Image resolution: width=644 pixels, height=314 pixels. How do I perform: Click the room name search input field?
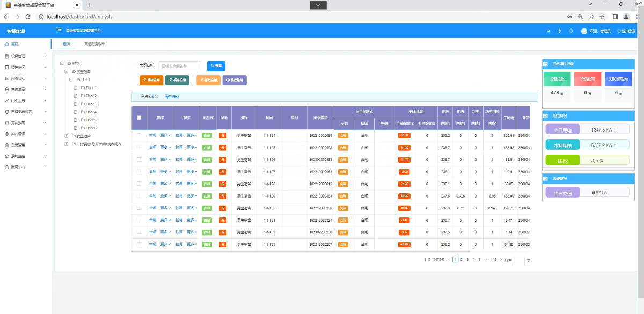pyautogui.click(x=179, y=66)
